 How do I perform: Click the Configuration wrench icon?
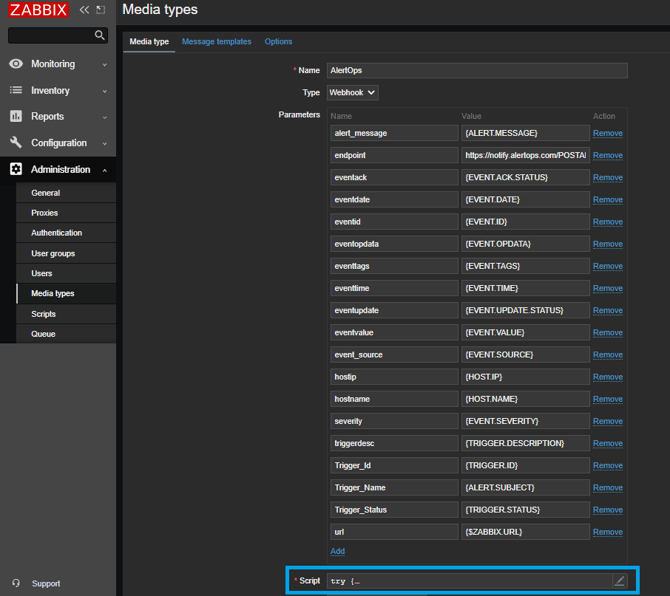16,143
